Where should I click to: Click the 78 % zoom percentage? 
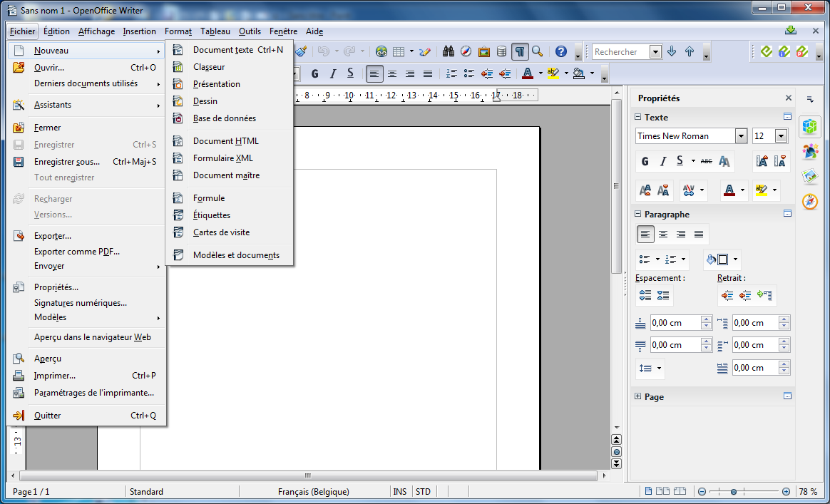click(808, 492)
